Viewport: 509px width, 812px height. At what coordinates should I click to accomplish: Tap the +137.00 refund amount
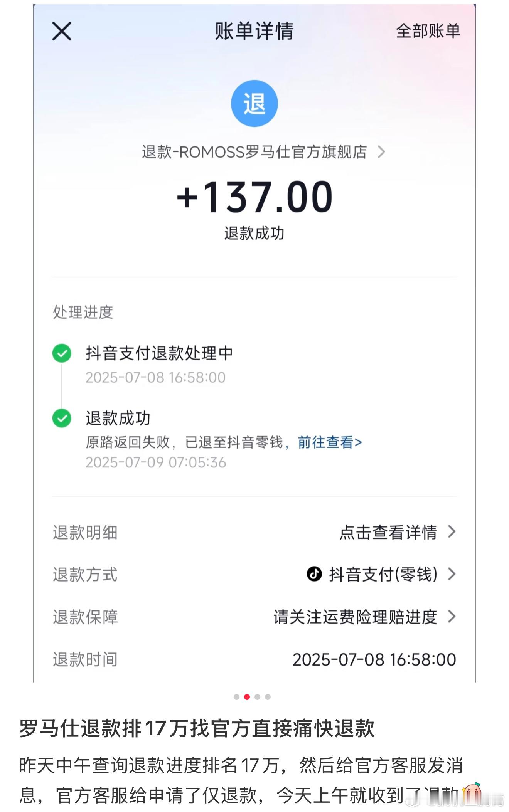254,197
